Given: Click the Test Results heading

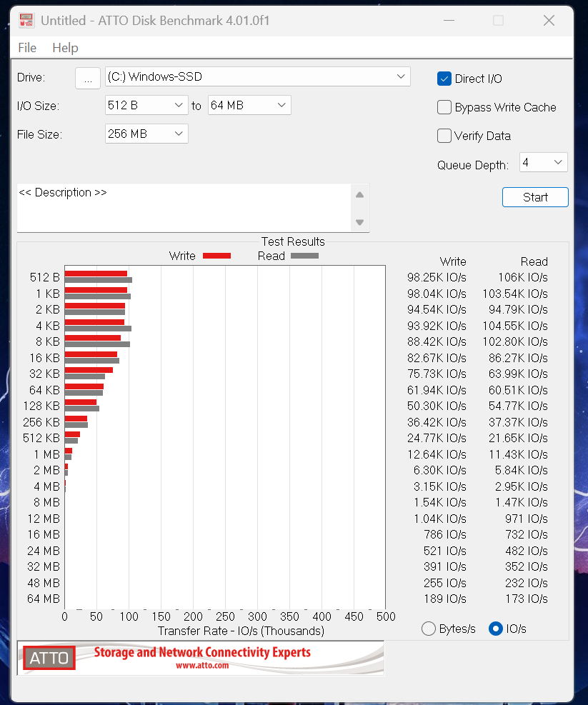Looking at the screenshot, I should pos(293,241).
